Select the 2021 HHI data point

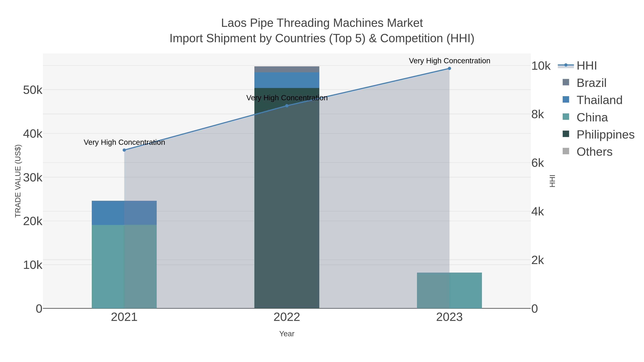(x=124, y=150)
